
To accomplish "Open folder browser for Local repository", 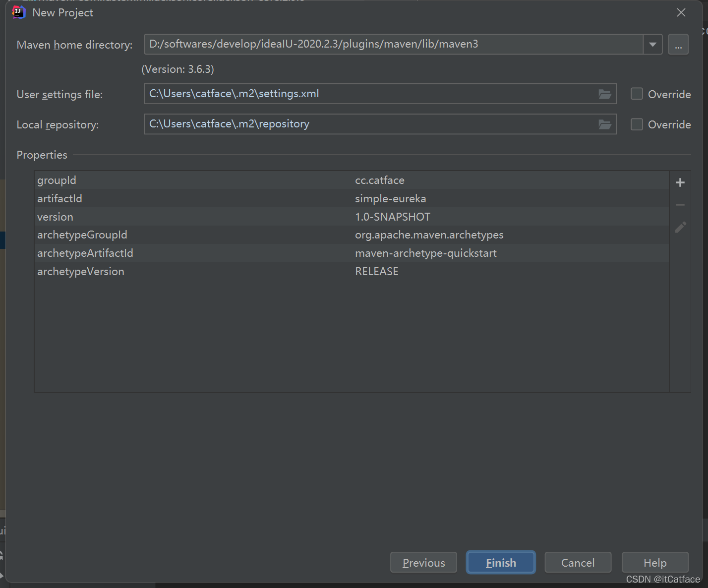I will pos(604,124).
